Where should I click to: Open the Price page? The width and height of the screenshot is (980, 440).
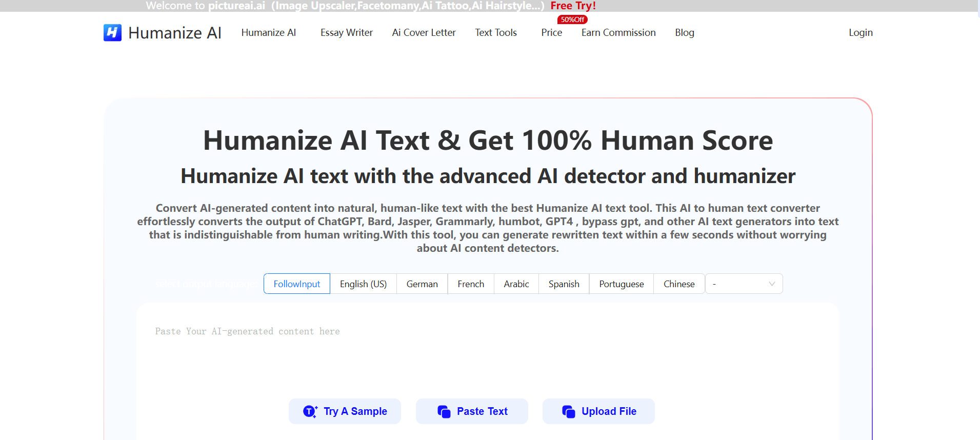(x=551, y=33)
